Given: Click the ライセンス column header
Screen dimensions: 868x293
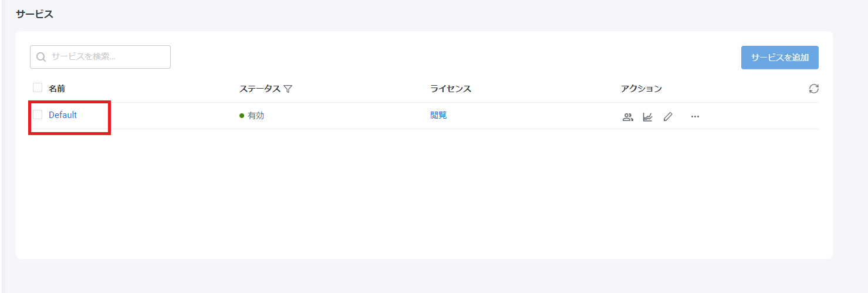Looking at the screenshot, I should tap(450, 89).
